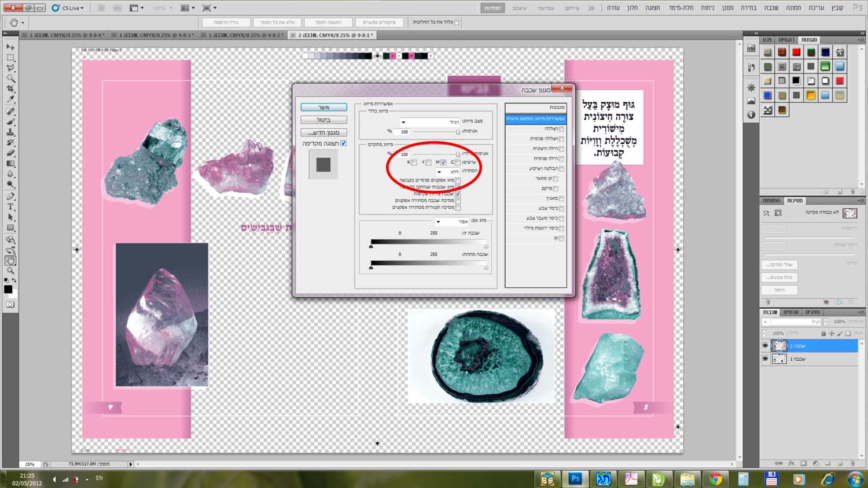Viewport: 868px width, 488px height.
Task: Click the Photoshop icon in Windows taskbar
Action: [575, 479]
